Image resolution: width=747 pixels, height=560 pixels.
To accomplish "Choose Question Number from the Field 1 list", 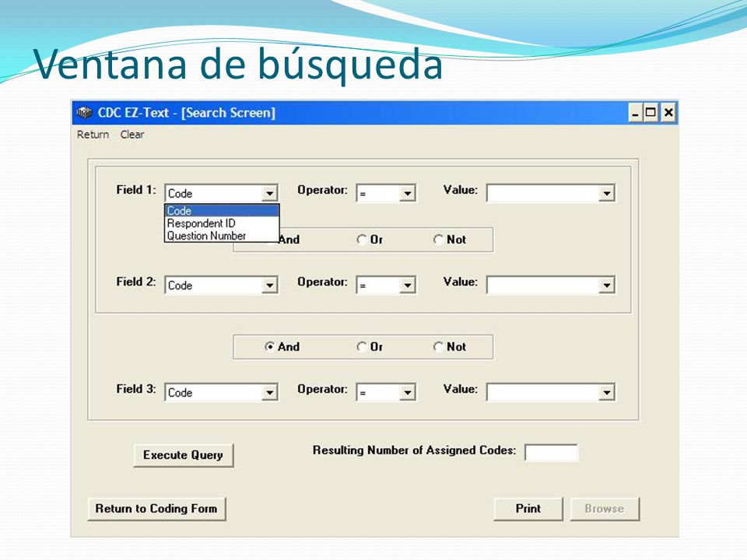I will tap(222, 235).
